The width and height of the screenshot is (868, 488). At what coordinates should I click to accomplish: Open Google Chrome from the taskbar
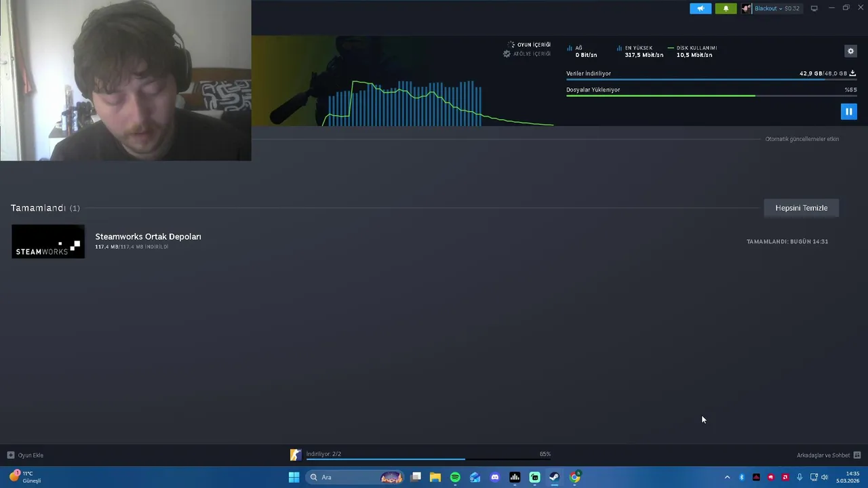tap(574, 477)
